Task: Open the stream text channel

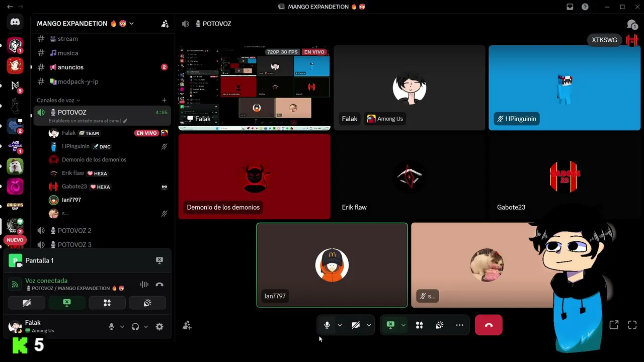Action: tap(103, 39)
